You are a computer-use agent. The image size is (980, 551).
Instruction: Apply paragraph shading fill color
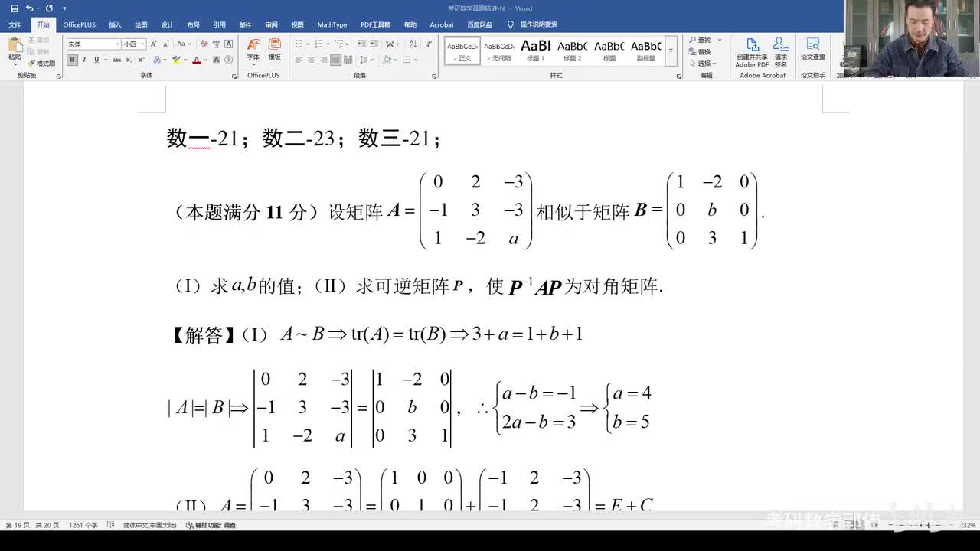(387, 60)
